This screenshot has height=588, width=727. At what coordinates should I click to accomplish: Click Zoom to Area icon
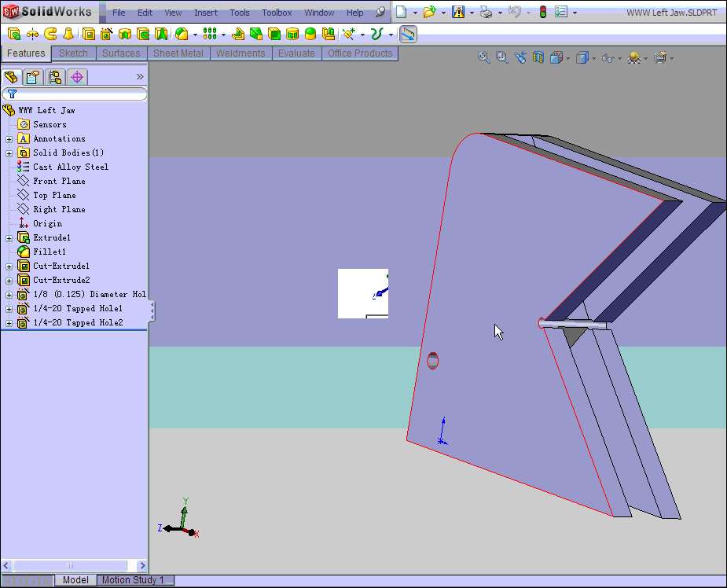coord(502,57)
